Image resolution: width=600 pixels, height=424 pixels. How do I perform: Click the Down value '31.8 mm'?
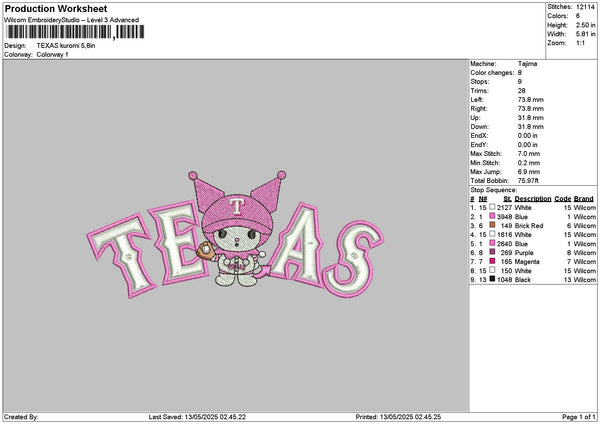531,127
